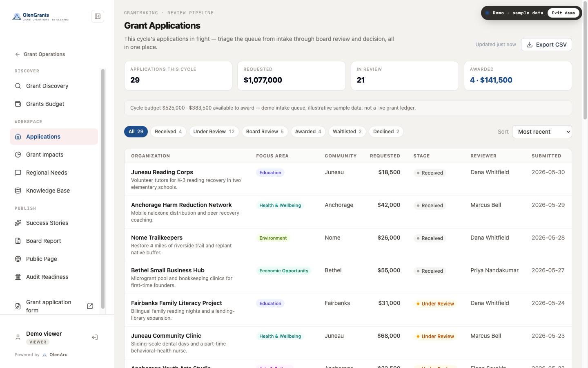
Task: Click the VIEWER role badge
Action: click(38, 342)
